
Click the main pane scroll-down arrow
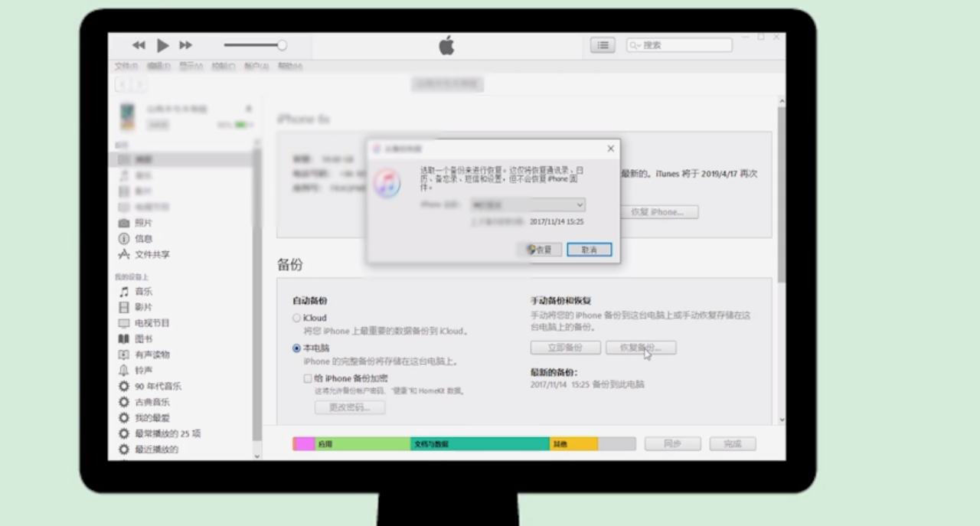[781, 420]
